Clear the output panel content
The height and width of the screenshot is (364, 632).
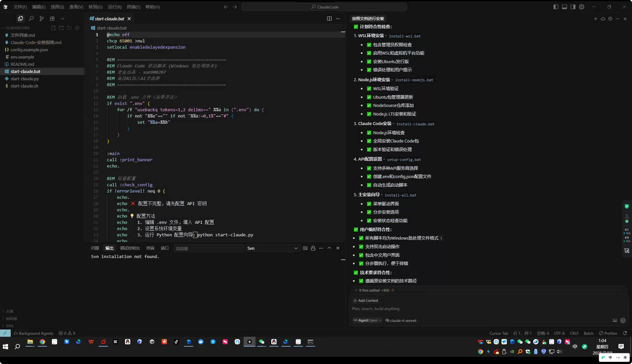pyautogui.click(x=305, y=248)
